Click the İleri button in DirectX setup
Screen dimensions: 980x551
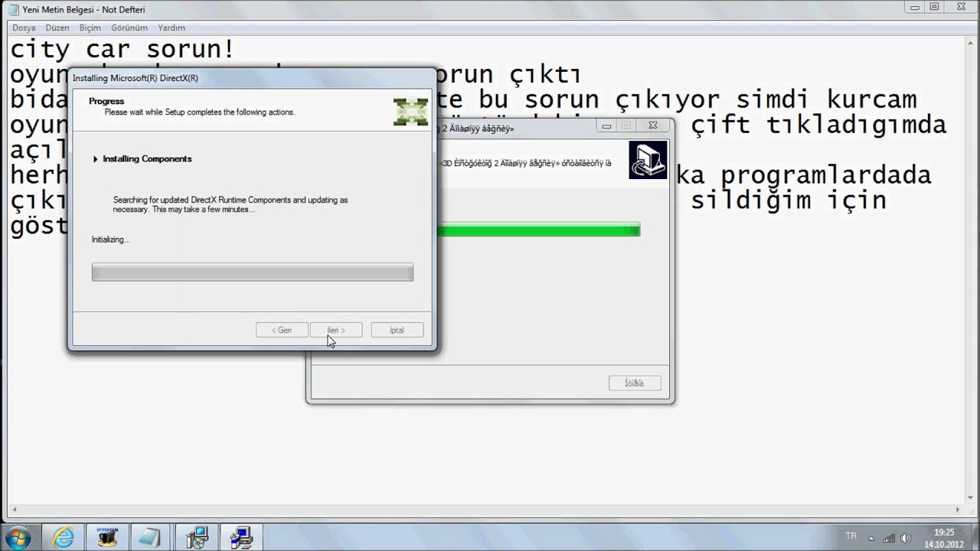pyautogui.click(x=336, y=330)
